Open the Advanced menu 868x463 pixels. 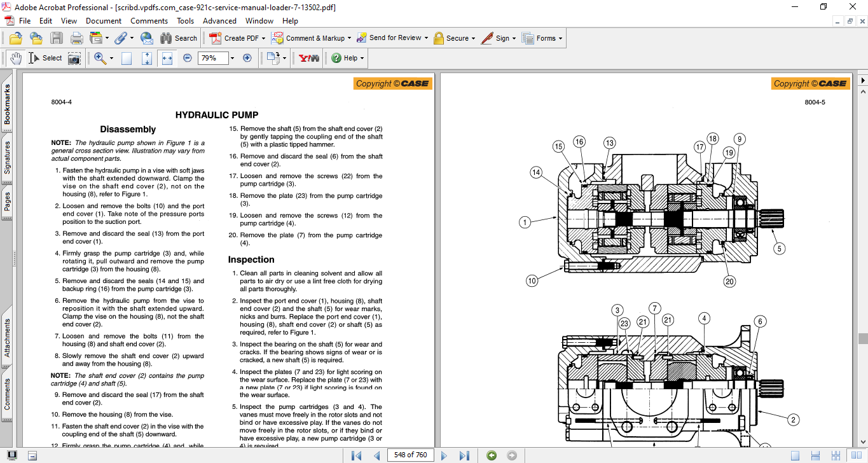click(x=219, y=21)
